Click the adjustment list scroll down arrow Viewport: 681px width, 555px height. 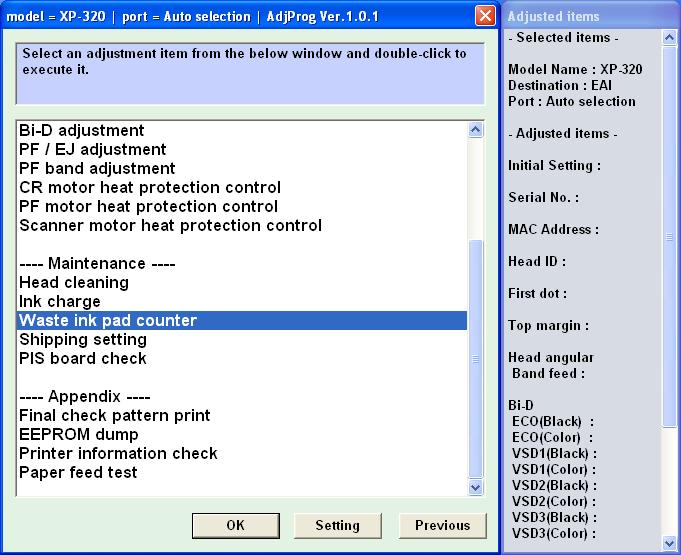click(x=476, y=488)
